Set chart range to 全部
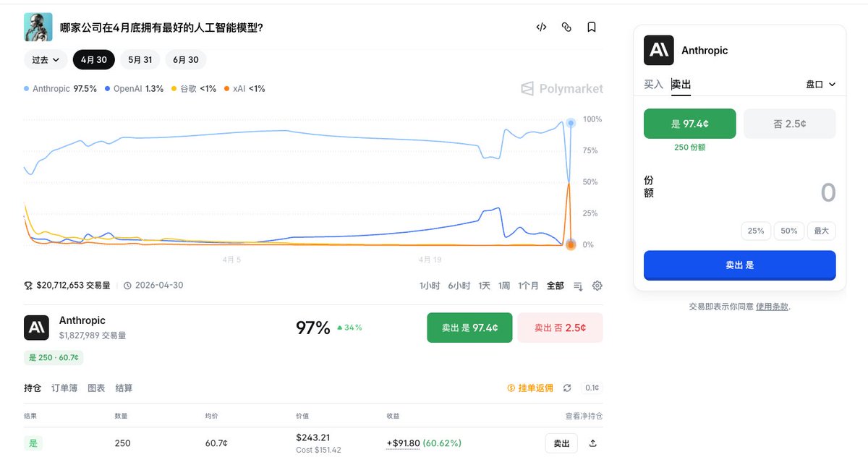Image resolution: width=868 pixels, height=457 pixels. coord(555,286)
